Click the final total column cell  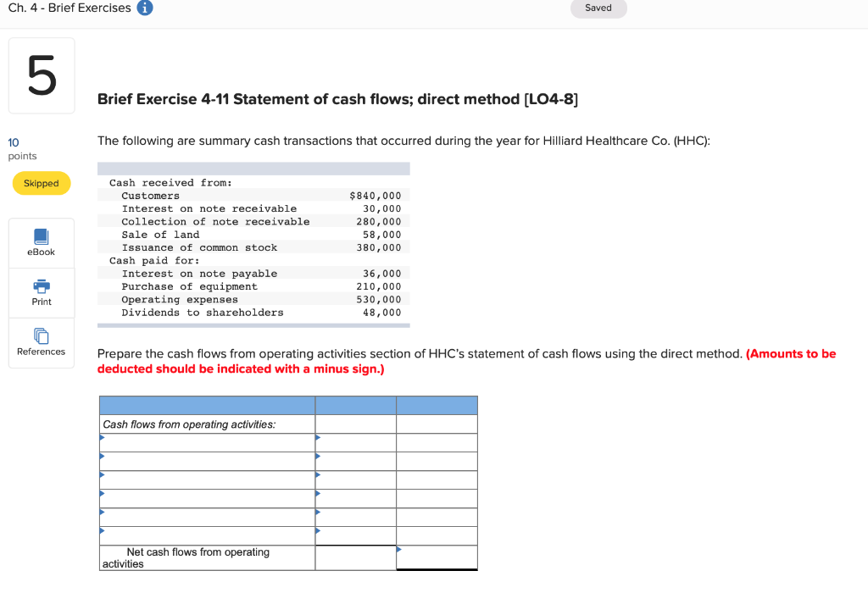tap(437, 557)
